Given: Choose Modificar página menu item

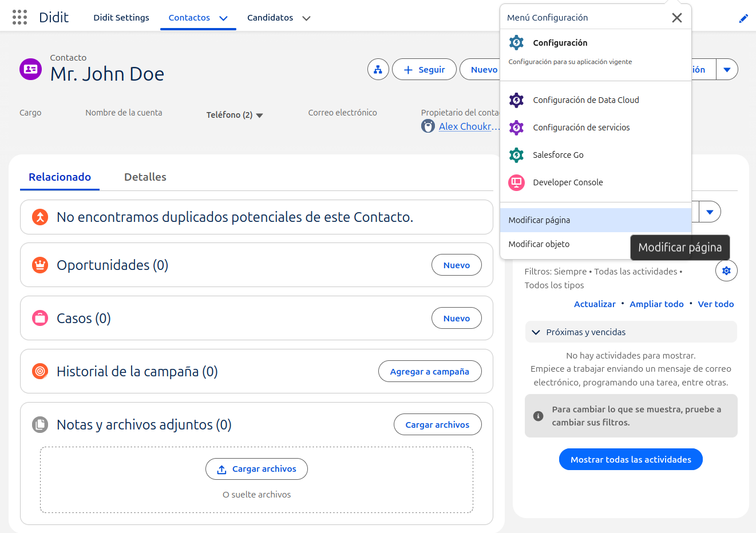Looking at the screenshot, I should point(596,220).
